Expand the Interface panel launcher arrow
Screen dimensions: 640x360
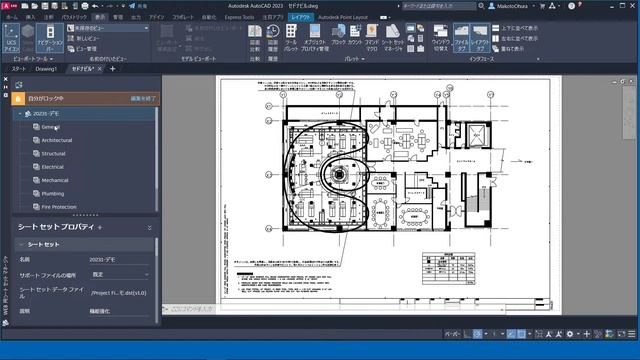tap(538, 59)
